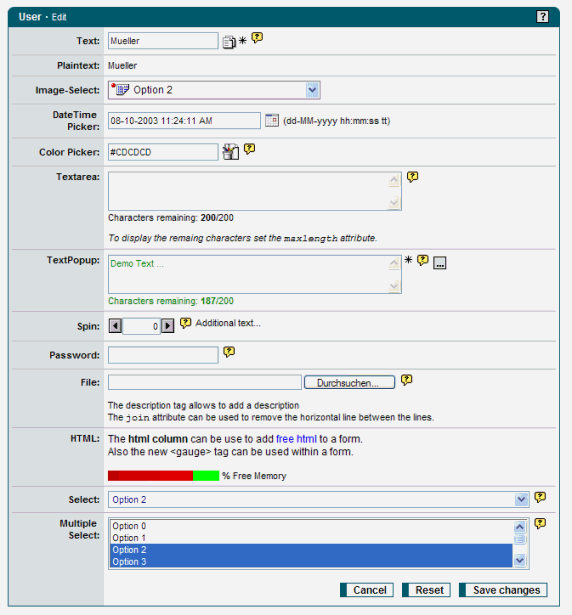The image size is (572, 615).
Task: Decrease Spin value with left arrow
Action: [115, 326]
